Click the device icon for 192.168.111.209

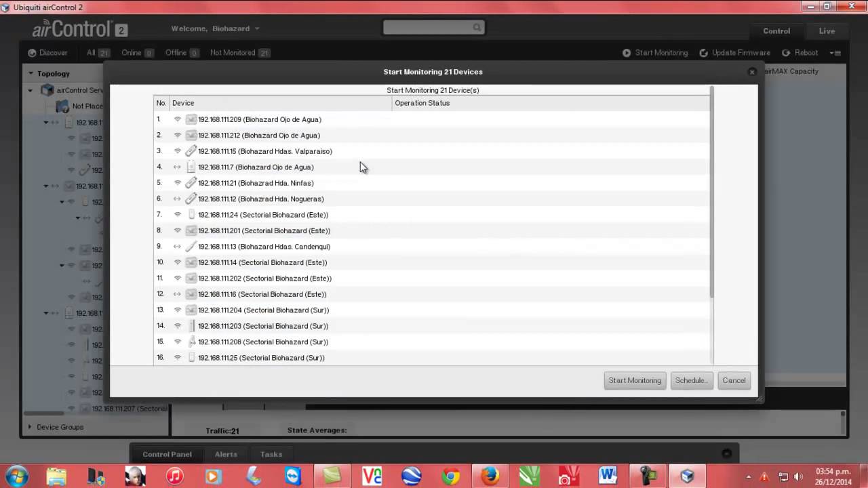pos(191,119)
